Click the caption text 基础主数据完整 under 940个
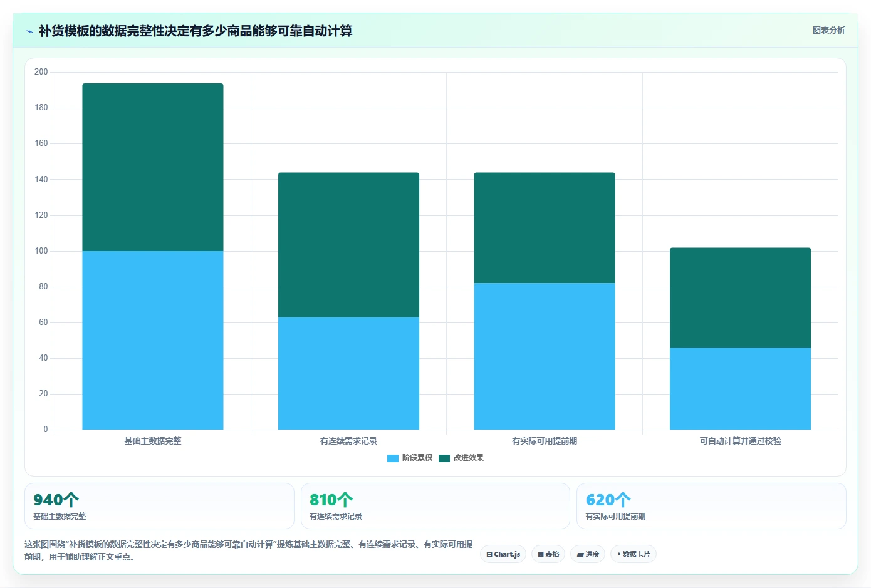Viewport: 871px width, 588px height. [x=60, y=517]
